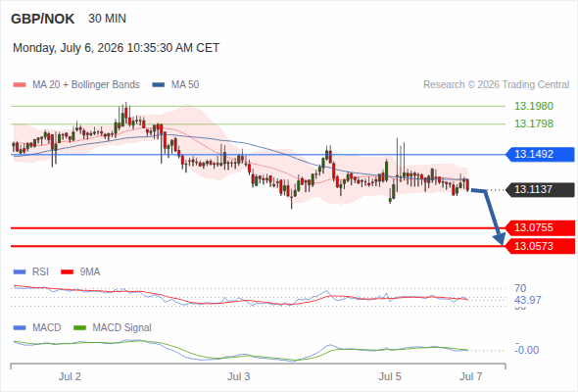Click the 13.1980 green resistance label

tap(534, 106)
